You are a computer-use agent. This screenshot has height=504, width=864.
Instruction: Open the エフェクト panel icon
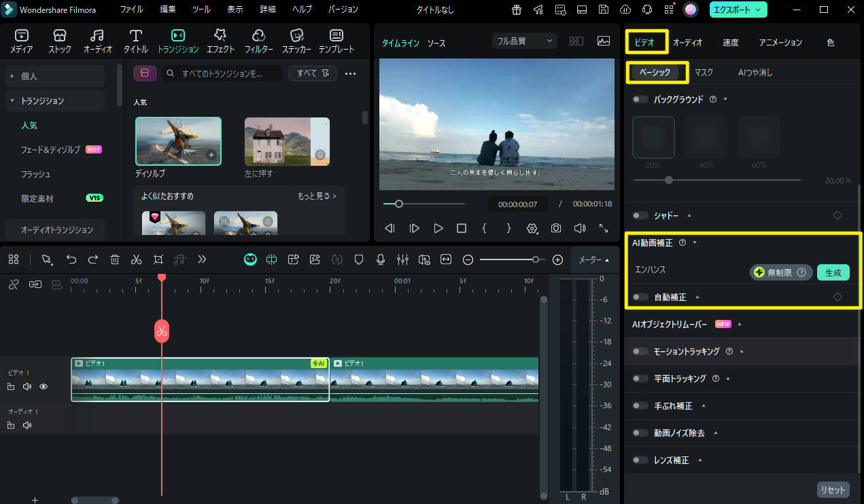220,39
